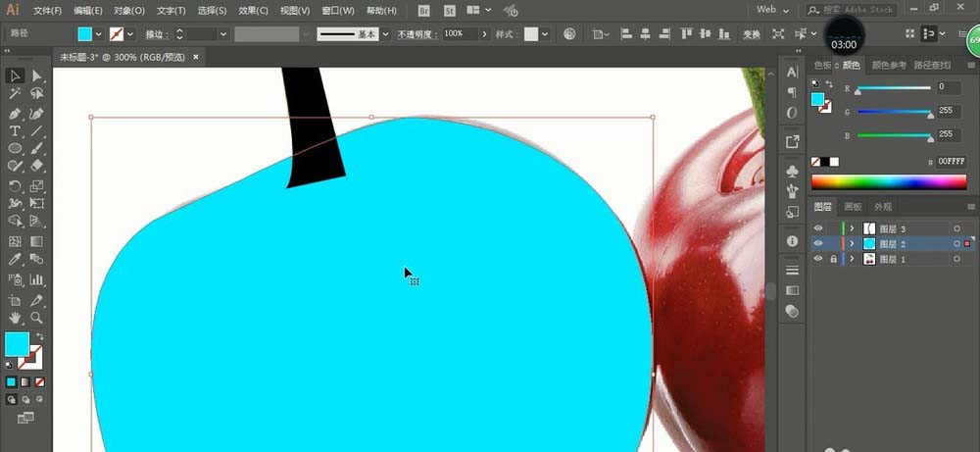Open the Asset Export panel icon
The width and height of the screenshot is (980, 452).
tap(792, 142)
